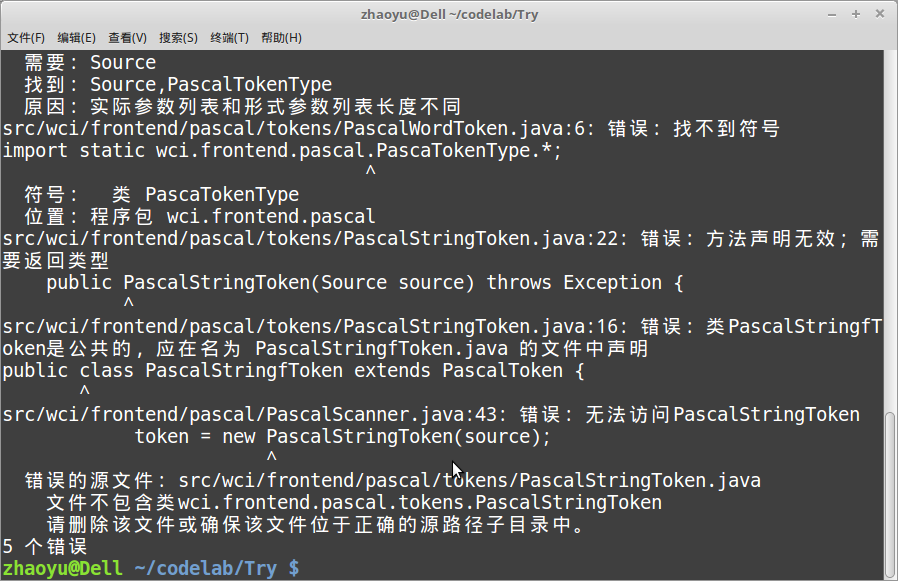Open the 搜索(S) menu
The width and height of the screenshot is (898, 581).
point(178,38)
